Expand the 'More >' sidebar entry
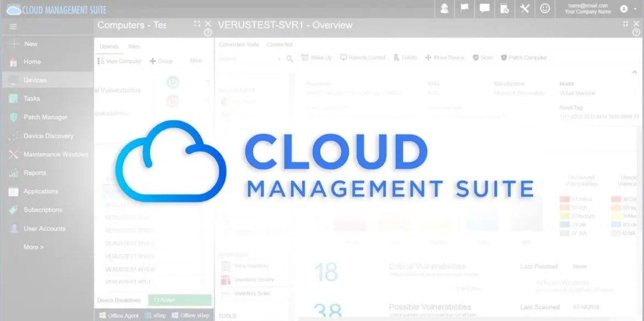This screenshot has height=321, width=644. [33, 247]
